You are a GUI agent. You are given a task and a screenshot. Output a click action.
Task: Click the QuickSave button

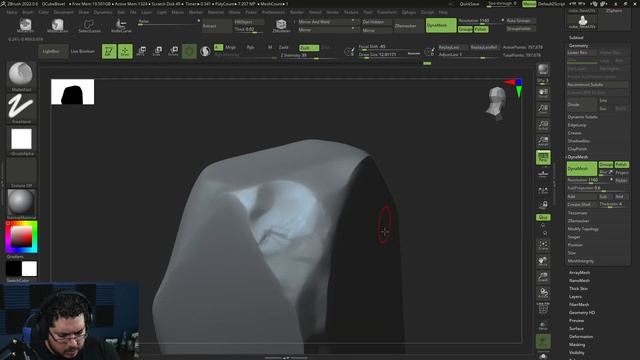469,4
